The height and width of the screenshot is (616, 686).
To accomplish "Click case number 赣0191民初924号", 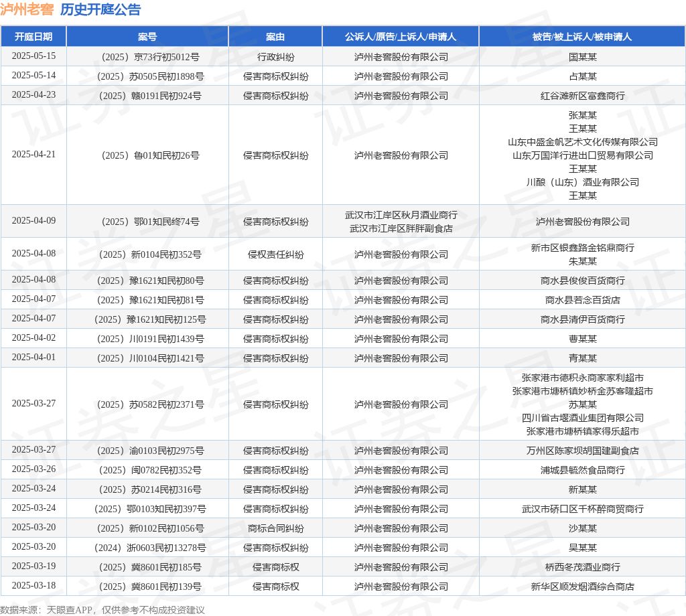I will [x=150, y=96].
